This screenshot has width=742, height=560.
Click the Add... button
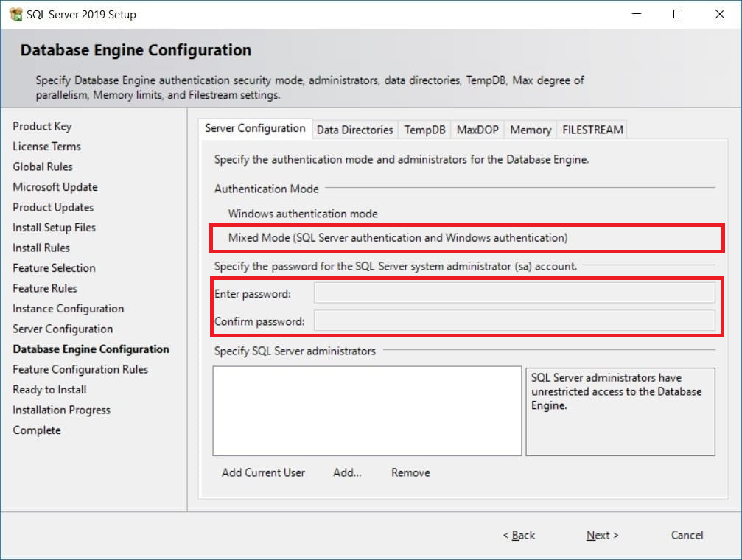(347, 472)
